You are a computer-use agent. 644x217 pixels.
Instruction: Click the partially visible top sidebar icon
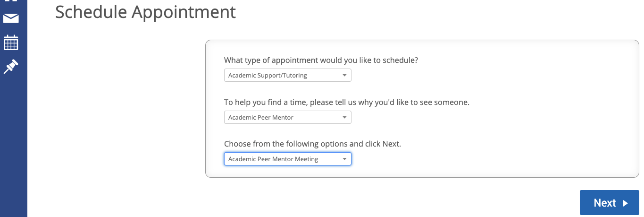[11, 1]
